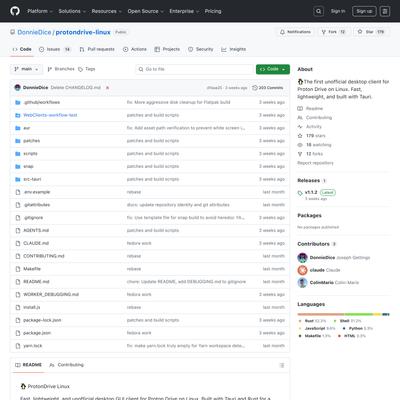This screenshot has width=400, height=400.
Task: Click the aur folder icon
Action: (x=18, y=128)
